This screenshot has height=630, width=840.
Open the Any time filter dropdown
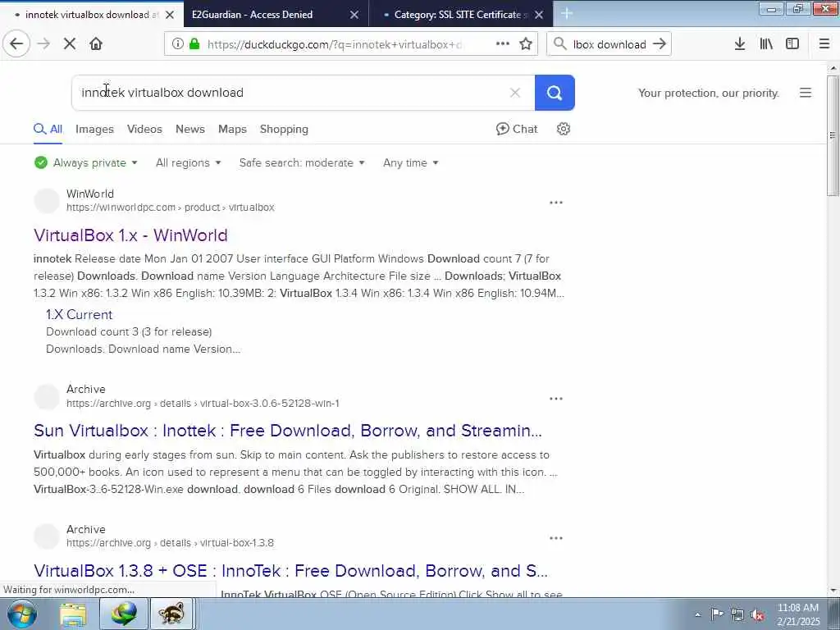point(411,163)
